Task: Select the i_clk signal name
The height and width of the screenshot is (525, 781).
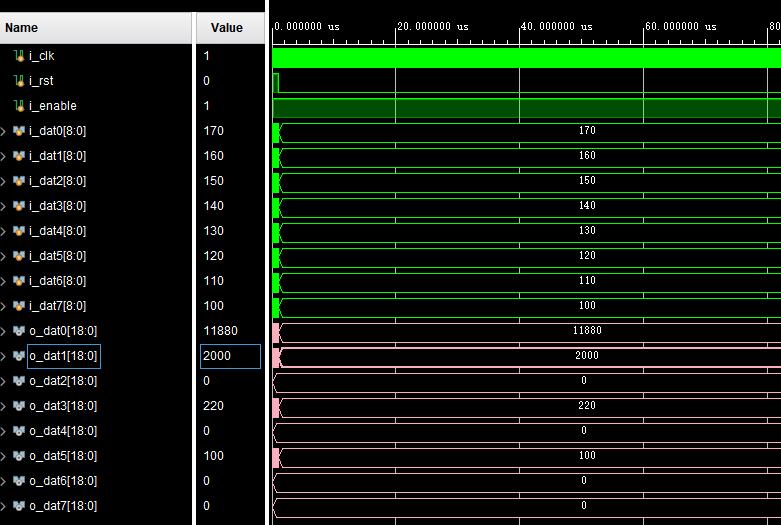Action: click(42, 56)
